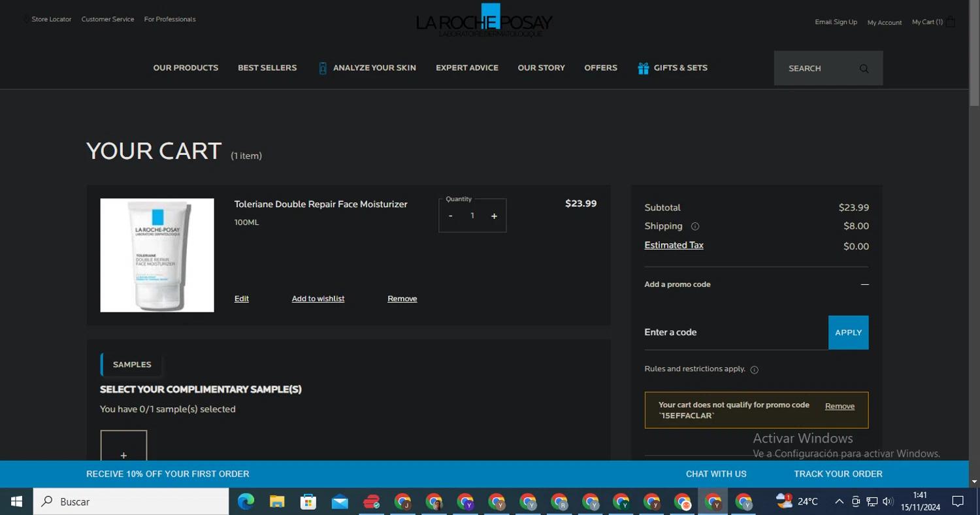Launch Microsoft Edge from the taskbar
This screenshot has width=980, height=515.
tap(246, 501)
